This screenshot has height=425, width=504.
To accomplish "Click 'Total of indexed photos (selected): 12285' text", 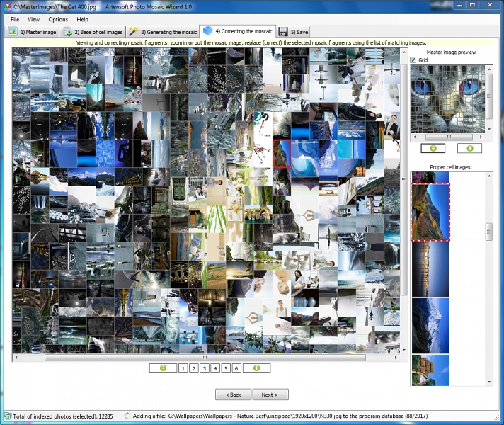I will click(x=63, y=416).
